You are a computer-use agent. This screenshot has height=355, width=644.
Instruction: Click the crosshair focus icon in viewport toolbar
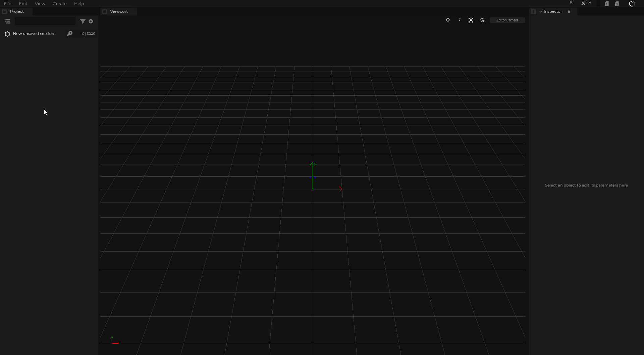[x=448, y=20]
